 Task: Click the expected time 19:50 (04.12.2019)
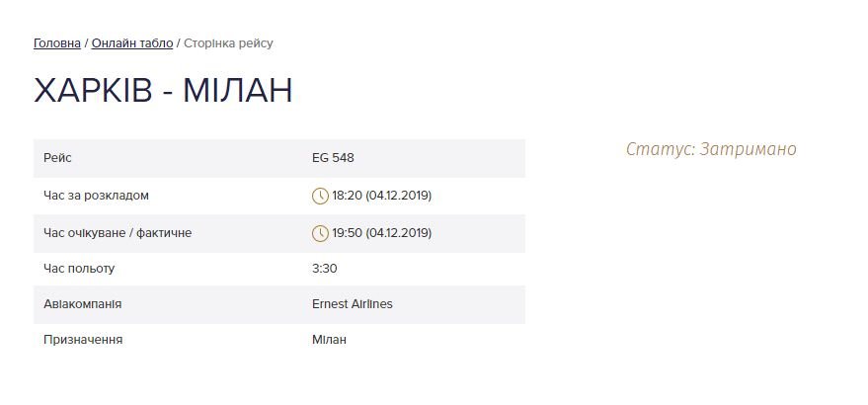click(x=382, y=233)
